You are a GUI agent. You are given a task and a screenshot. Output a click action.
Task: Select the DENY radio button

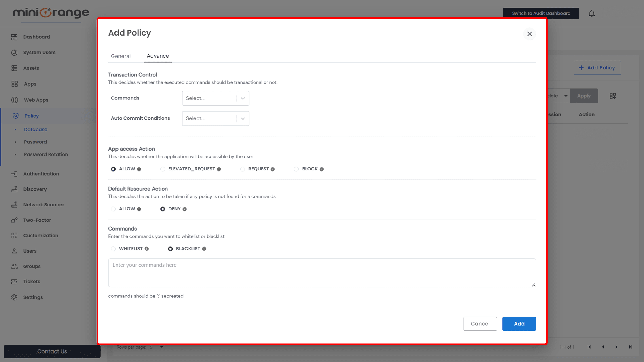click(x=163, y=209)
